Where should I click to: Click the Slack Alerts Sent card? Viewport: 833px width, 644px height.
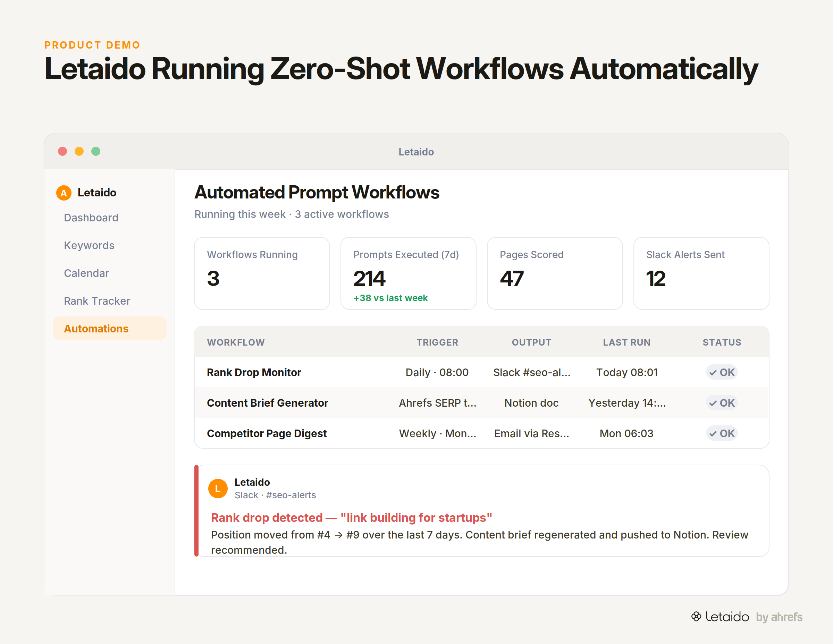(701, 273)
